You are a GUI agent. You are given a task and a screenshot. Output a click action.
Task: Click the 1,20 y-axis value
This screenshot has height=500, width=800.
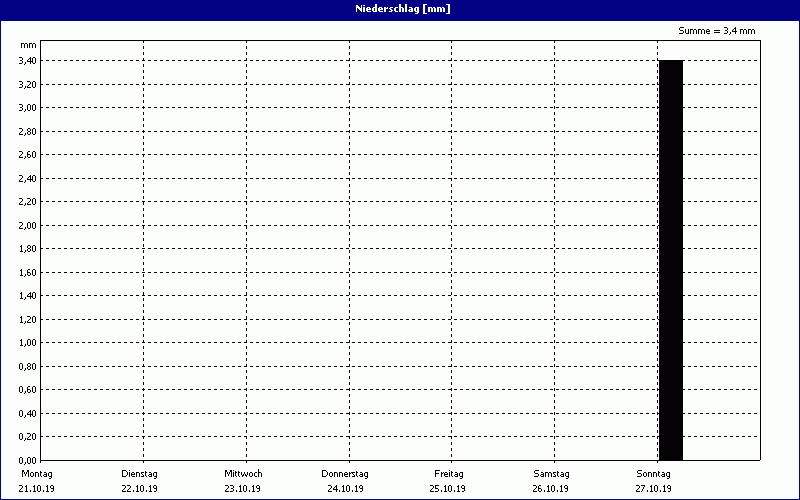coord(28,319)
